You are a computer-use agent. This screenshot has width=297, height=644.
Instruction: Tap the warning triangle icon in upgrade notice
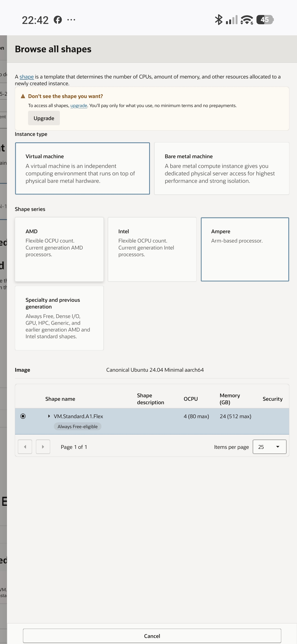pos(23,96)
